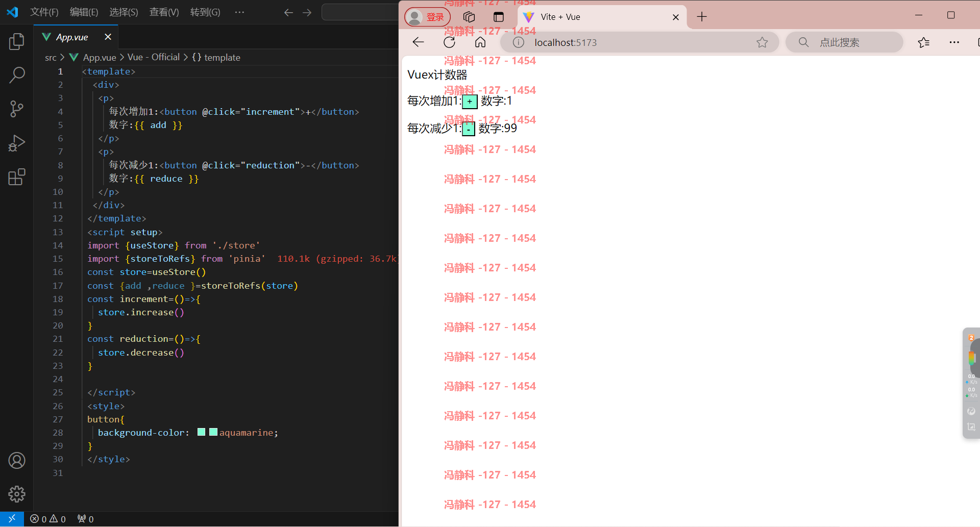980x527 pixels.
Task: Click the '110.1k (gzipped: 36.7k' import cost text
Action: click(x=337, y=259)
